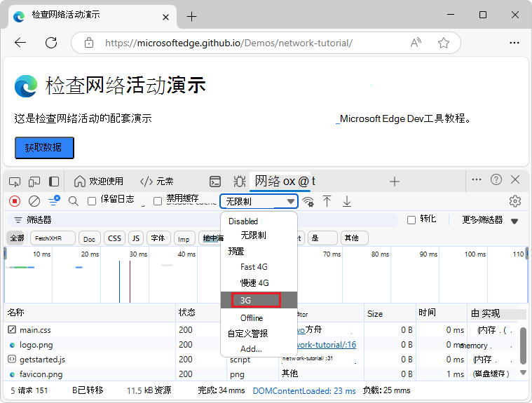Click the request list scrollbar down arrow
Viewport: 532px width, 403px height.
click(x=523, y=373)
